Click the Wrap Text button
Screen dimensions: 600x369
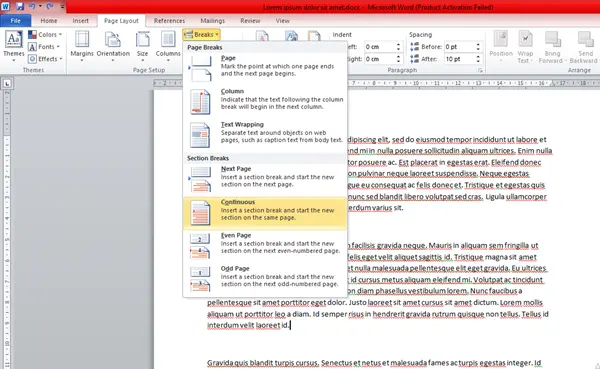[525, 46]
